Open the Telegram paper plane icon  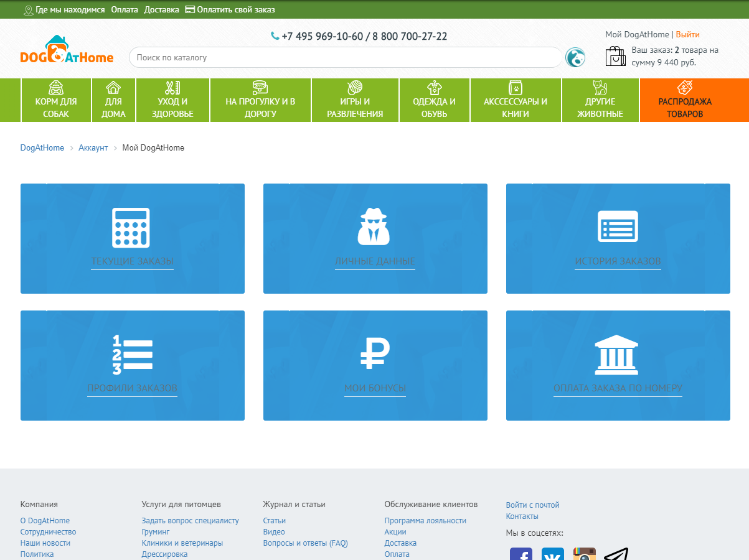[x=616, y=554]
